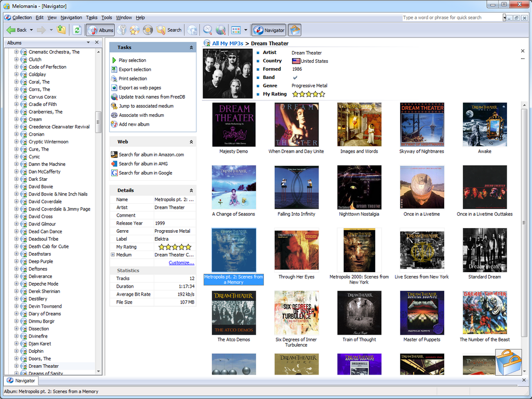The image size is (532, 399).
Task: Click the All My MP3s breadcrumb link
Action: click(228, 44)
